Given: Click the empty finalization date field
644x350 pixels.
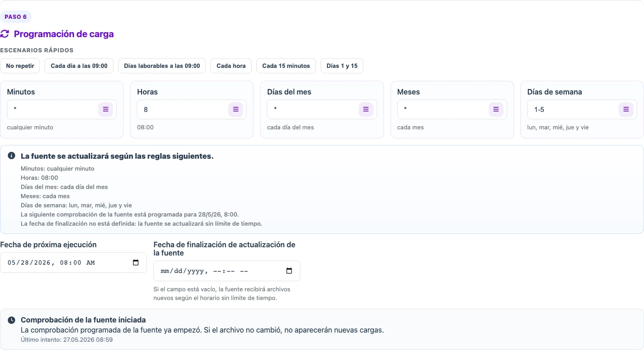Looking at the screenshot, I should click(227, 271).
